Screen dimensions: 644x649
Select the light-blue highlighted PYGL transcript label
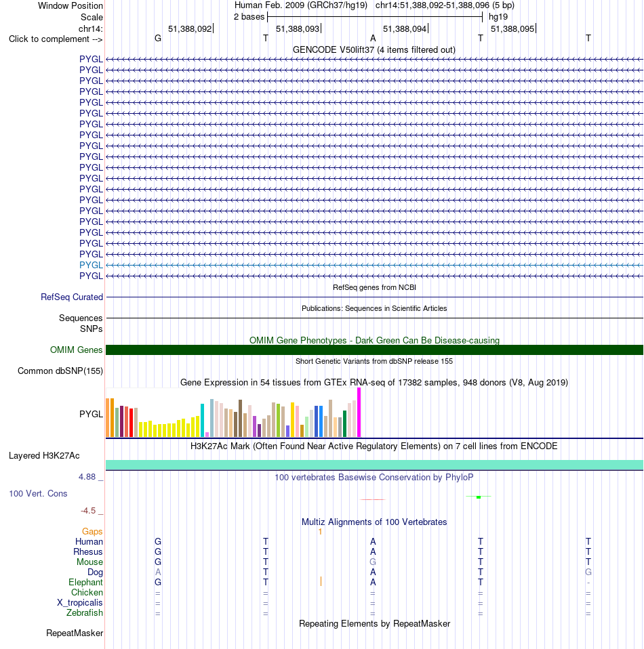click(x=91, y=265)
